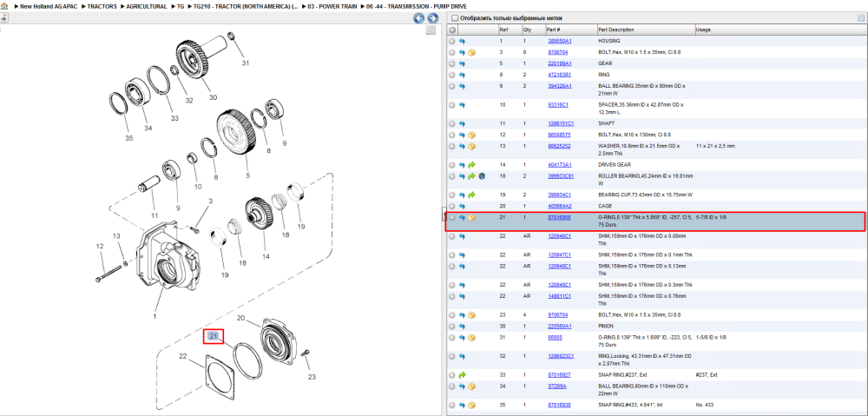Click package icon on part 9706704 row 3

click(471, 53)
